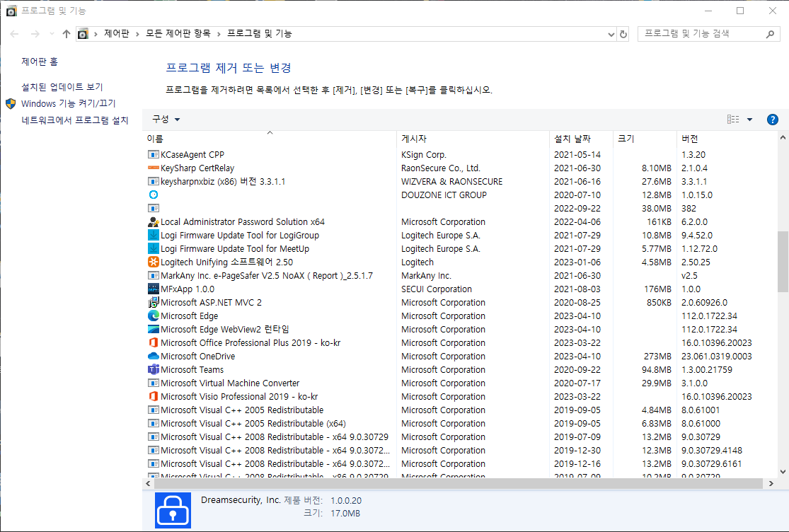Sort by the 이름 column header
The width and height of the screenshot is (789, 532).
coord(270,138)
